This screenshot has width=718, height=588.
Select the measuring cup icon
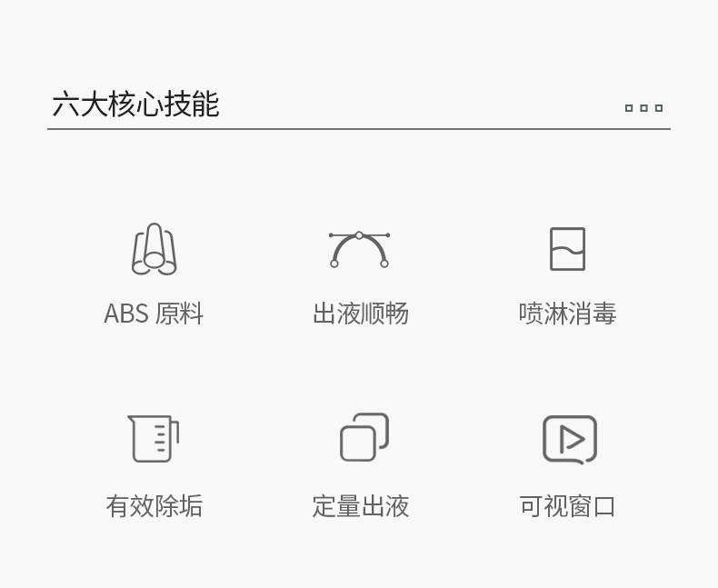pyautogui.click(x=154, y=438)
